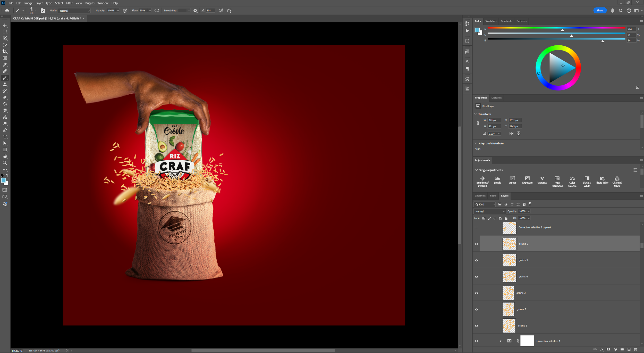The height and width of the screenshot is (353, 644).
Task: Click the Libraries tab in Properties panel
Action: click(496, 98)
